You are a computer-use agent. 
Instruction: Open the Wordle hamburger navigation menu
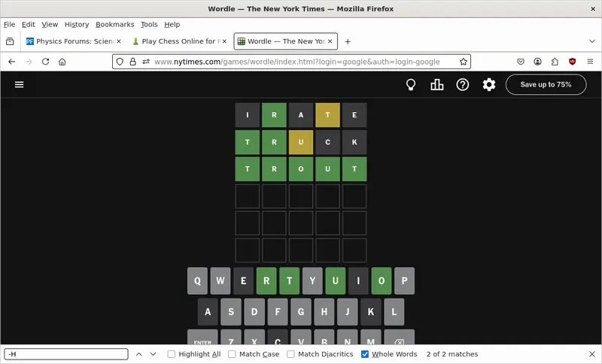[20, 84]
